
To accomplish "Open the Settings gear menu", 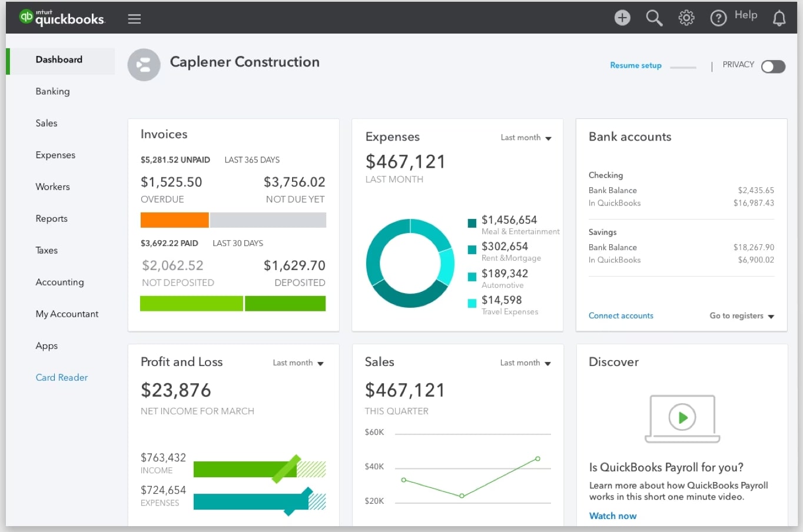I will coord(686,18).
